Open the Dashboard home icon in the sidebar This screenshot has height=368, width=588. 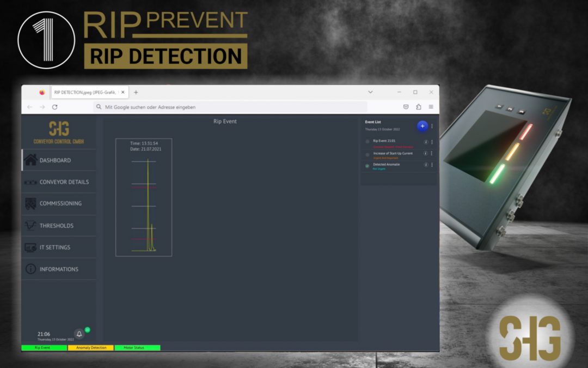(30, 160)
